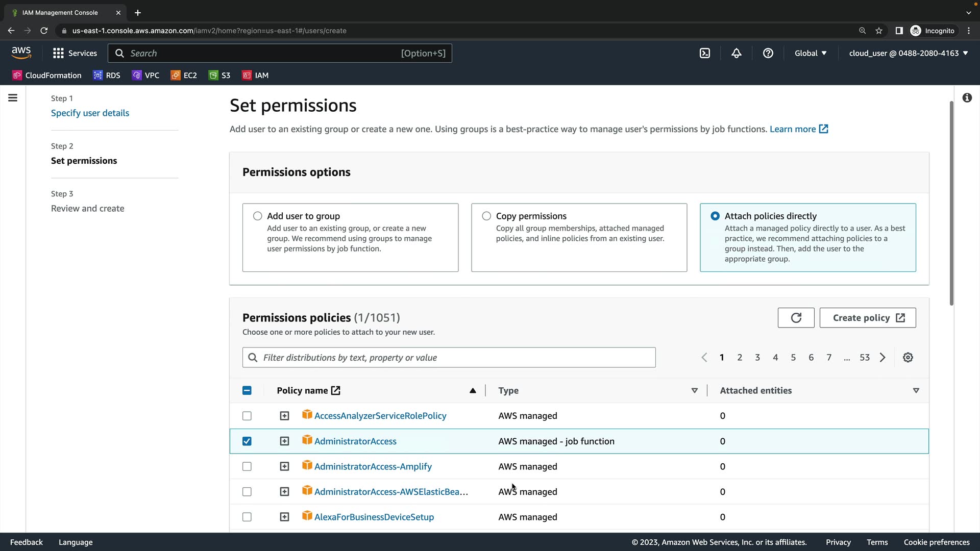The width and height of the screenshot is (980, 551).
Task: Click the help question mark icon
Action: point(768,53)
